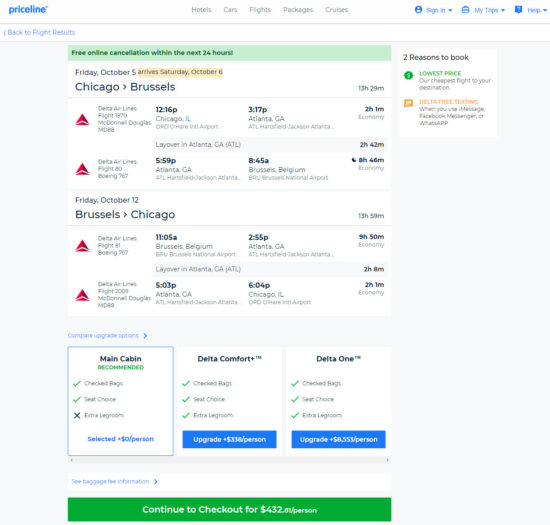This screenshot has width=550, height=525.
Task: Continue to Checkout for $432.81/person
Action: tap(229, 509)
